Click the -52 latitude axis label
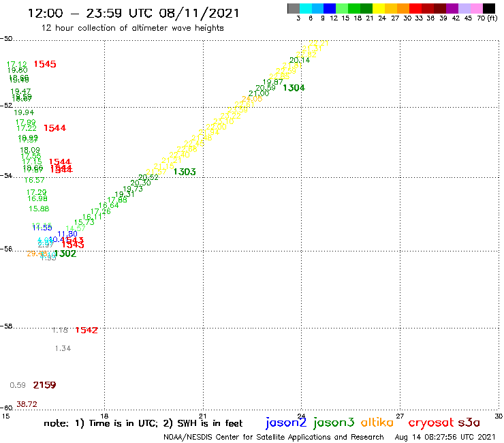This screenshot has width=504, height=443. (x=6, y=106)
